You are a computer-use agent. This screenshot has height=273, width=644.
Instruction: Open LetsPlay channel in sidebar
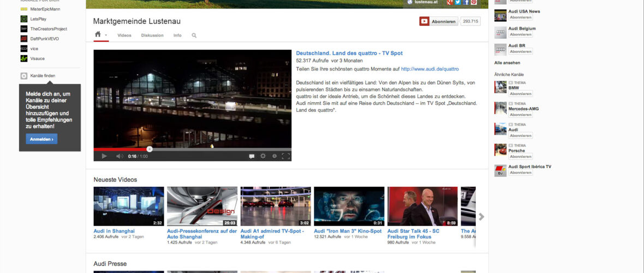37,19
